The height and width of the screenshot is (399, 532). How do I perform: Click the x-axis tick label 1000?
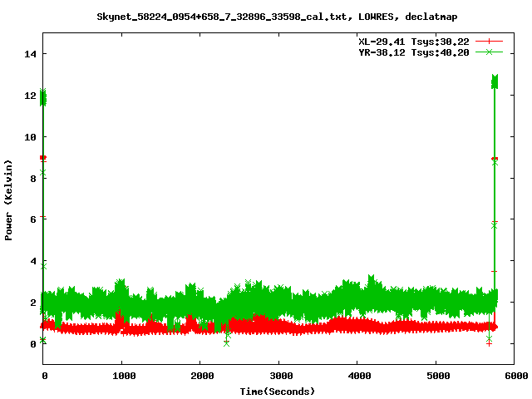[x=124, y=376]
